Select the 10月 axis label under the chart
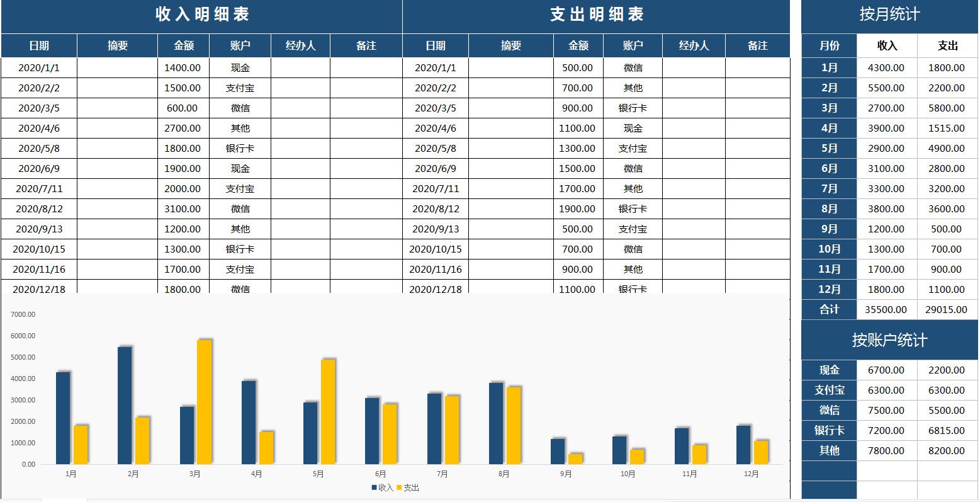Screen dimensions: 980x502 [628, 474]
